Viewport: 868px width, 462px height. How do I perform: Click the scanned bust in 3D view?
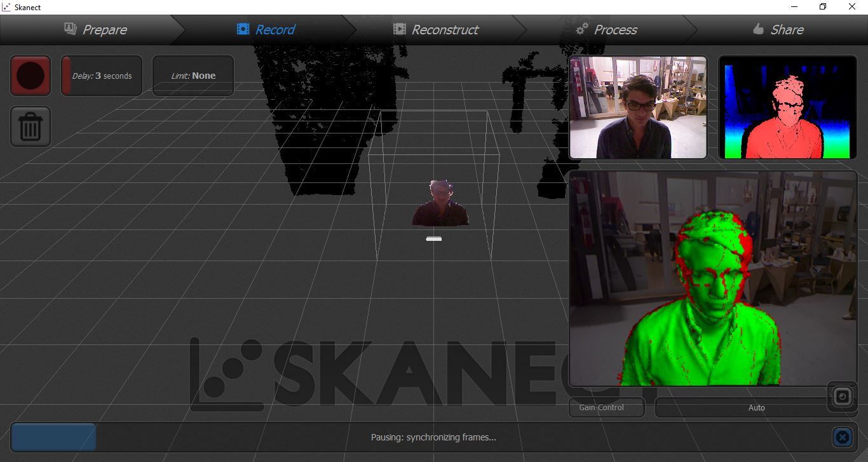point(440,203)
